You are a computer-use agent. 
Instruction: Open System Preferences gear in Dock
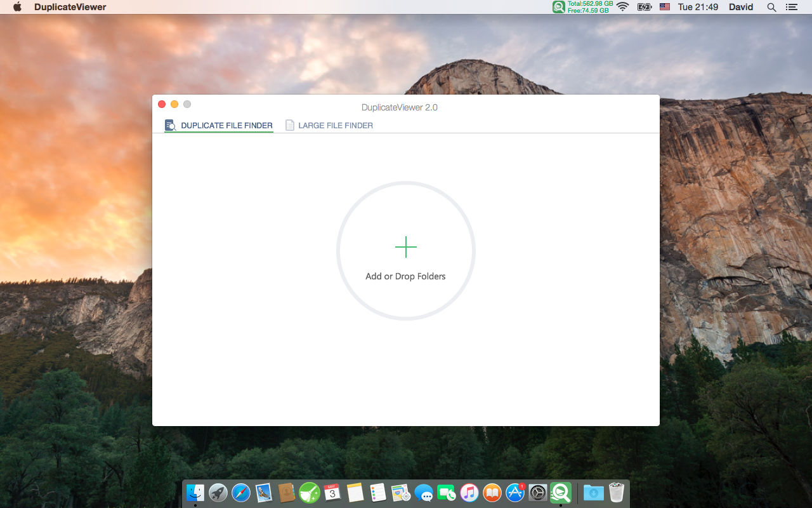click(538, 492)
